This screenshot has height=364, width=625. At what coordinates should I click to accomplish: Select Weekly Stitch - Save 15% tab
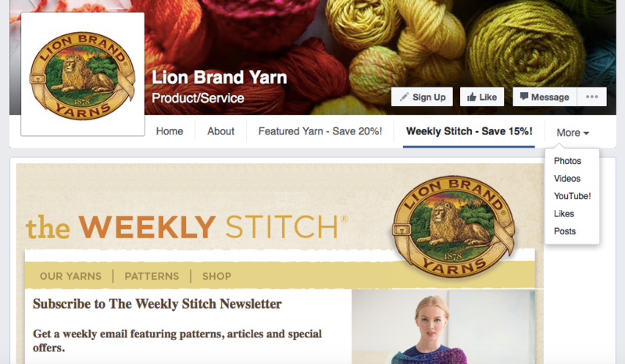[x=470, y=131]
